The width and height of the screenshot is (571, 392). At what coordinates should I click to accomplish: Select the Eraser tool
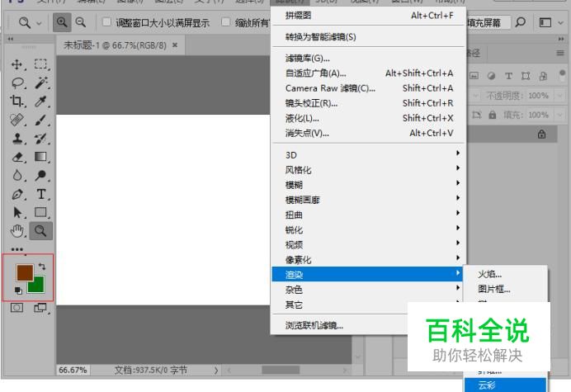point(17,157)
